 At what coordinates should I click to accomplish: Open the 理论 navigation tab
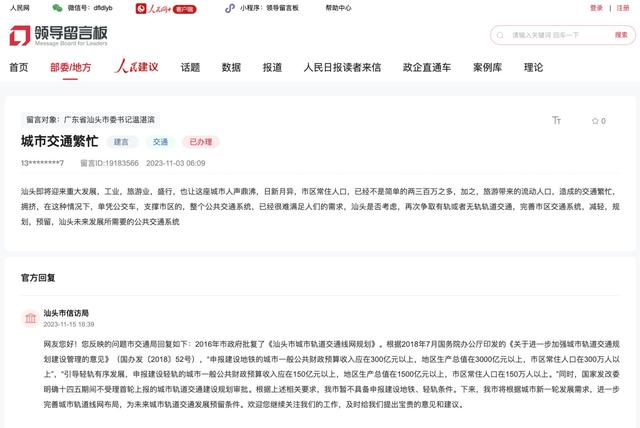point(533,67)
